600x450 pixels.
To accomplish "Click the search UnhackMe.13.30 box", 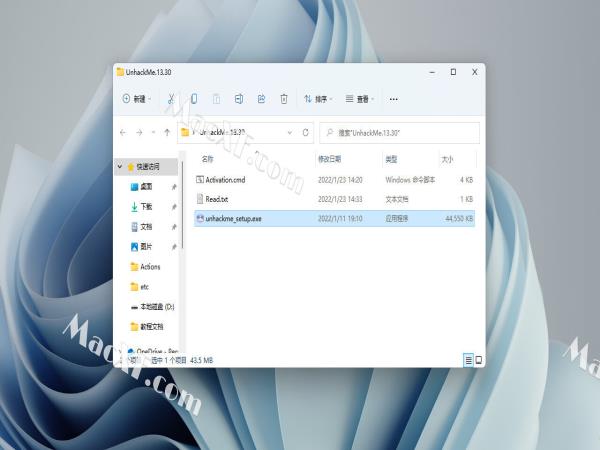I will 399,133.
